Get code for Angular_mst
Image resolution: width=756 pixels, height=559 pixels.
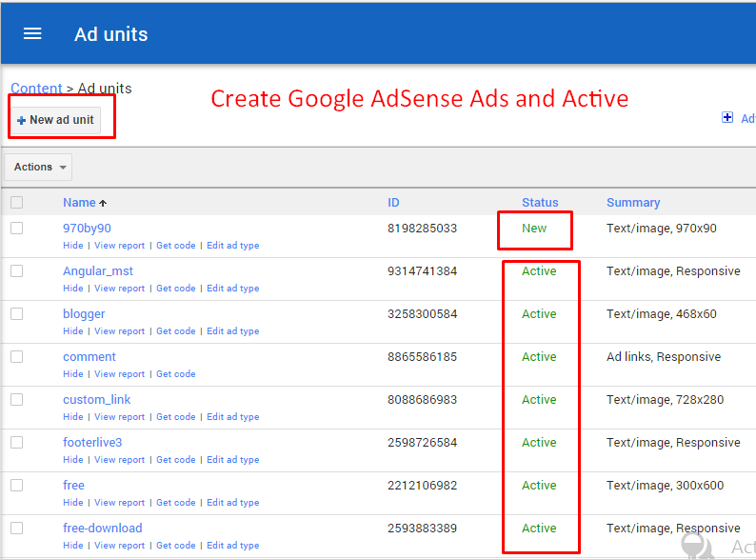(x=176, y=289)
